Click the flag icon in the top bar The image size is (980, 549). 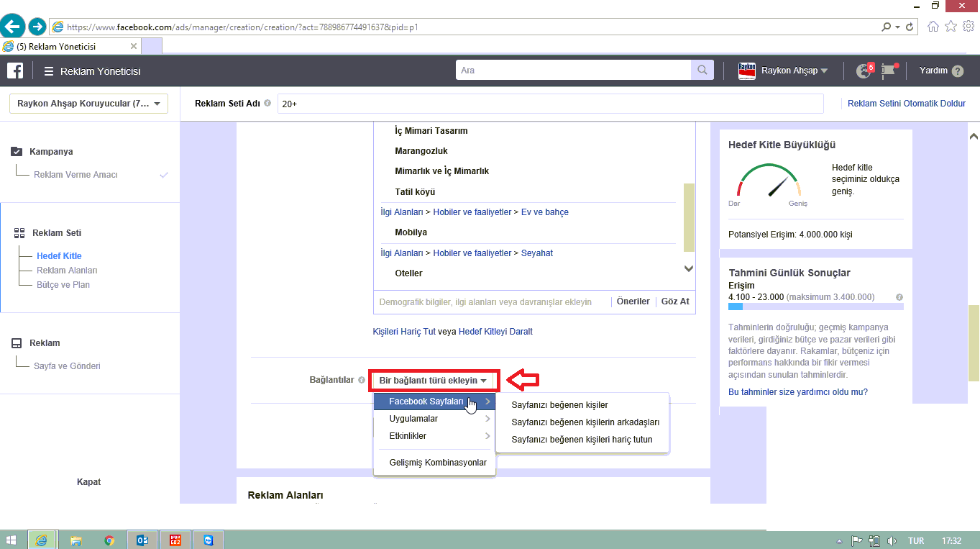889,71
